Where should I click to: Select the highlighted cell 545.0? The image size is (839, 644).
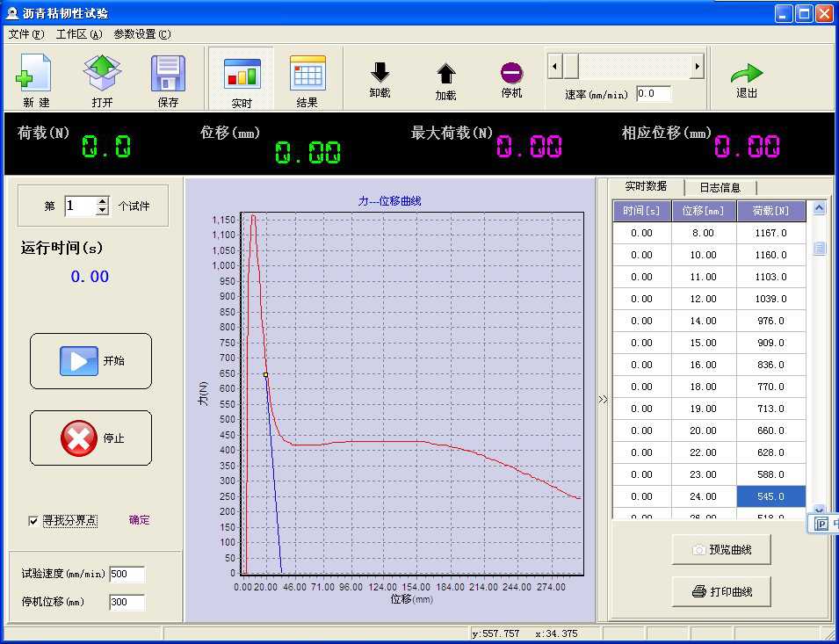[x=771, y=496]
